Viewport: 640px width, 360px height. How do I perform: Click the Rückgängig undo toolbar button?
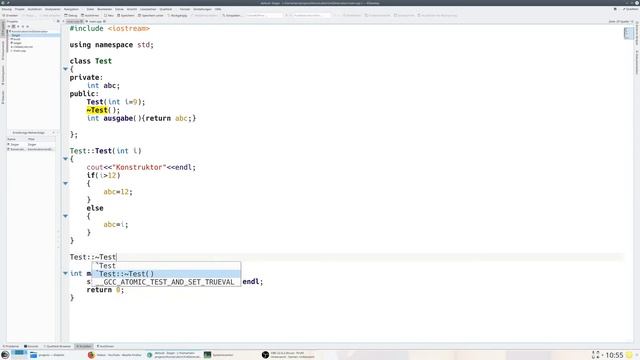click(x=178, y=16)
